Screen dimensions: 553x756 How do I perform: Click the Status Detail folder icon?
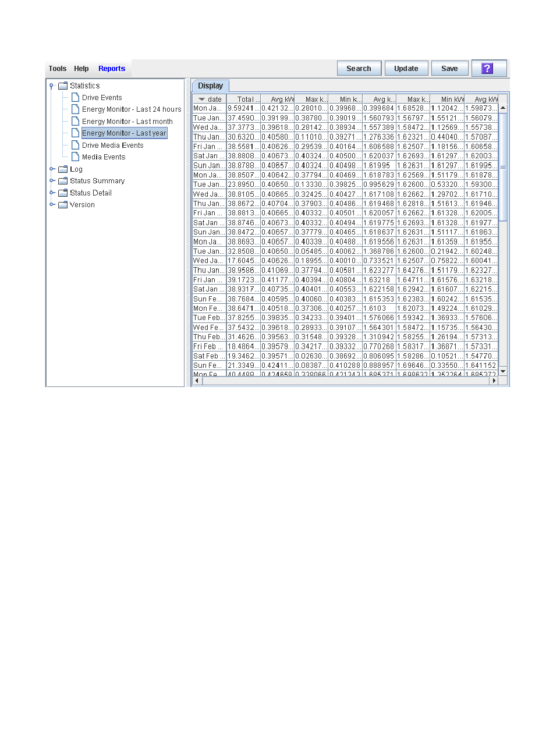[x=63, y=193]
